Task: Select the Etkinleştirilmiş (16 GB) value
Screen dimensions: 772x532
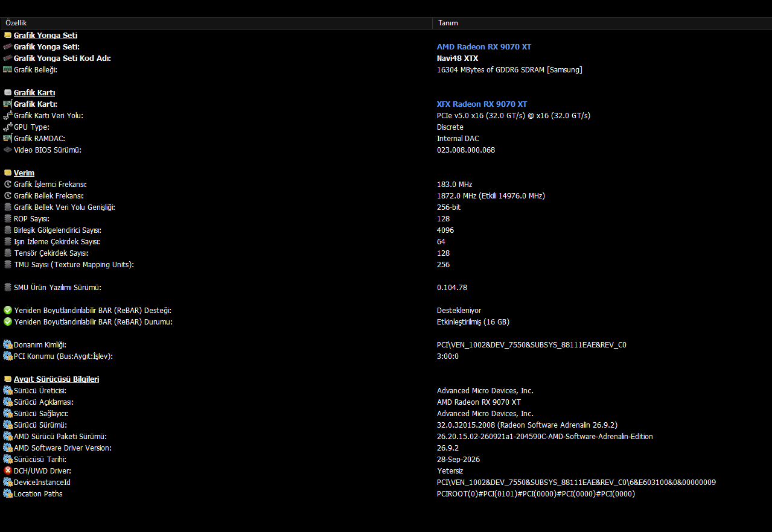Action: tap(473, 322)
